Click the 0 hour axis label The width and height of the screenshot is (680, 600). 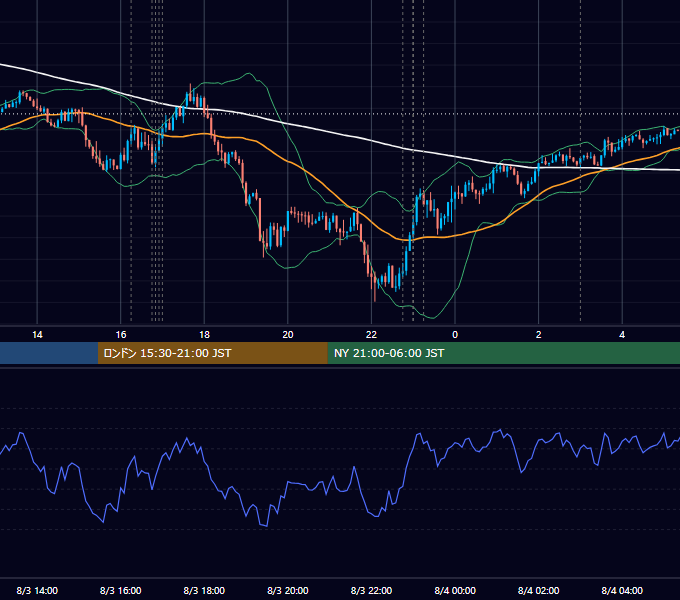click(x=455, y=335)
